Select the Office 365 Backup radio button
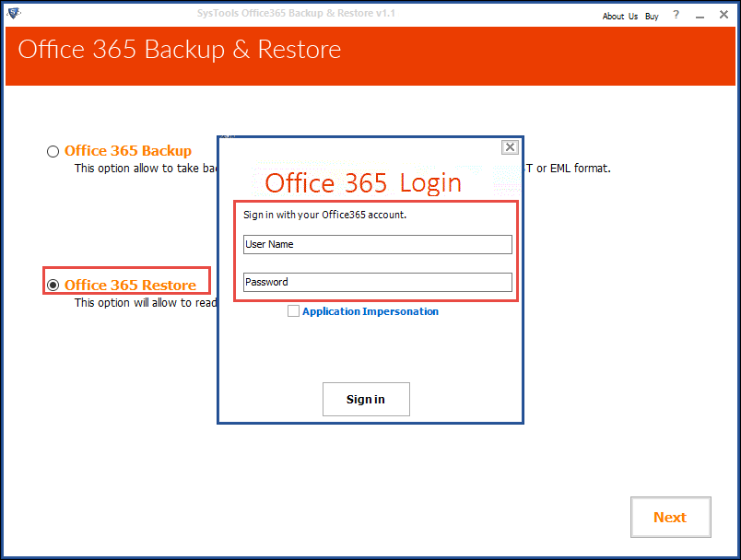Screen dimensions: 741x560 [x=53, y=151]
